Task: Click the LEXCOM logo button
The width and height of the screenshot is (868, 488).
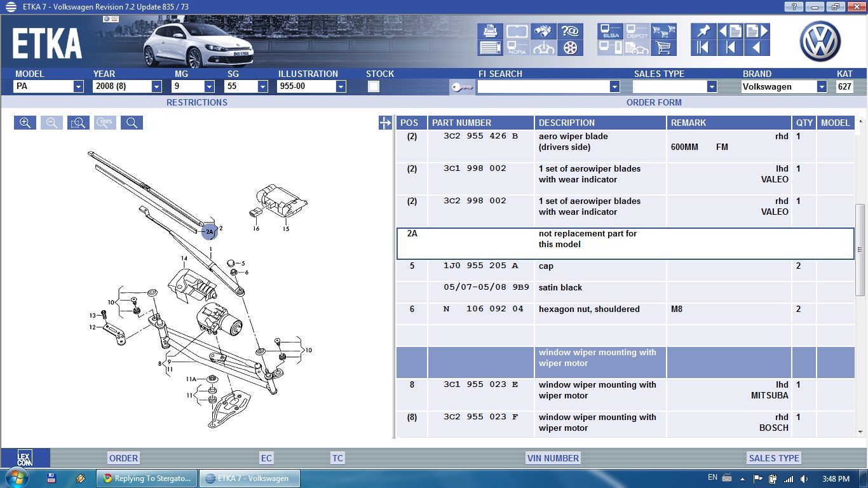Action: click(x=25, y=458)
